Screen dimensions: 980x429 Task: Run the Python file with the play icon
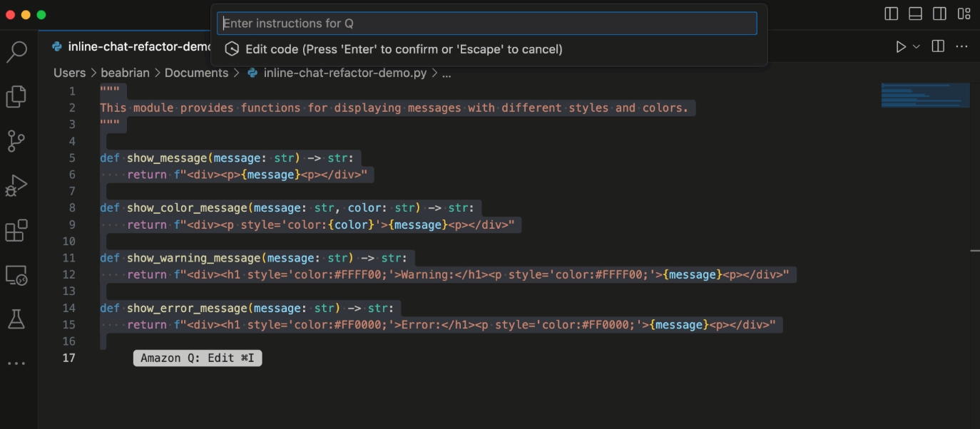[897, 46]
